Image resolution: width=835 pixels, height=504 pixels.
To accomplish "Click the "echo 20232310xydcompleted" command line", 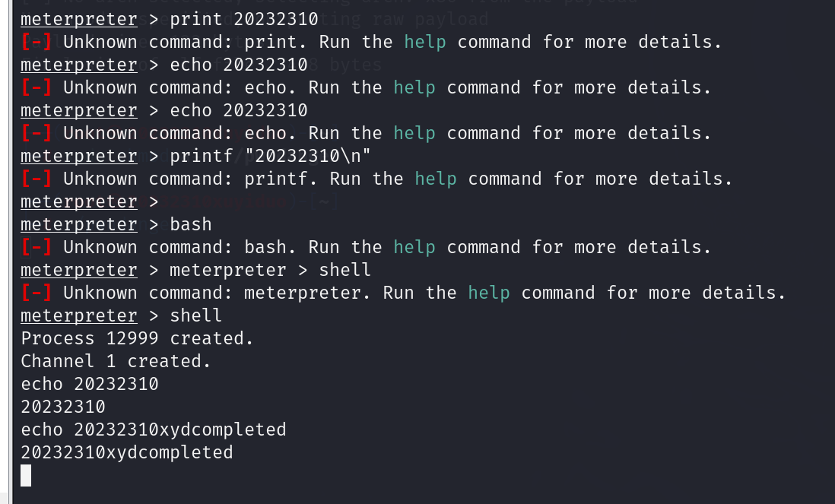I will click(x=154, y=430).
